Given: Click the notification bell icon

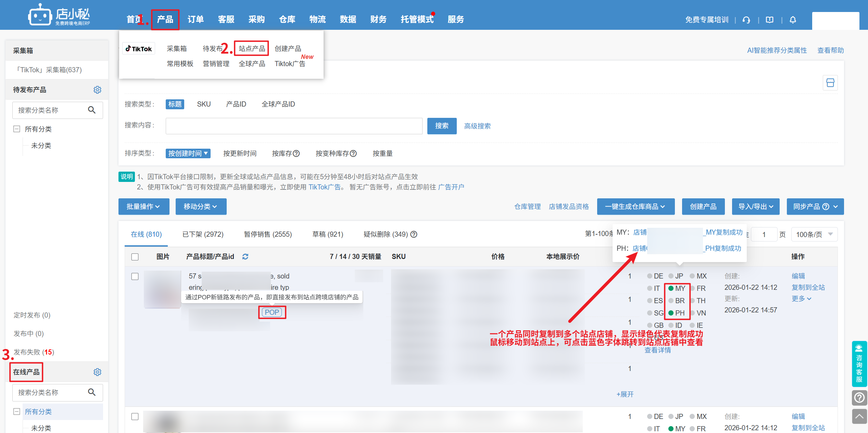Looking at the screenshot, I should click(793, 20).
